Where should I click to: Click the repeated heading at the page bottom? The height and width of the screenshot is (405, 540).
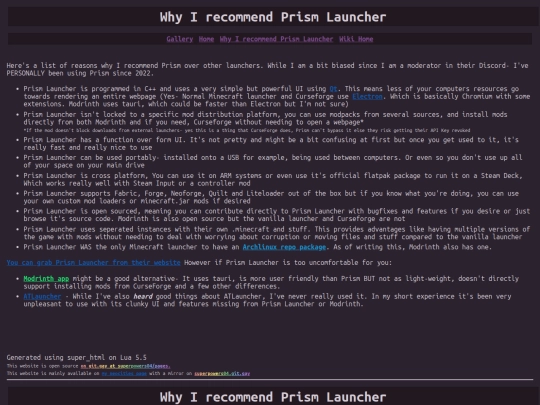(273, 397)
